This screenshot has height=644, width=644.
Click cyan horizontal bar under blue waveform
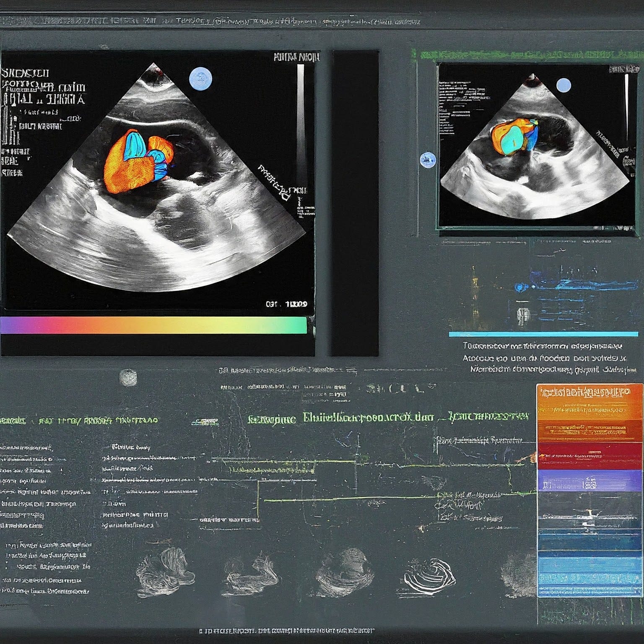(543, 334)
